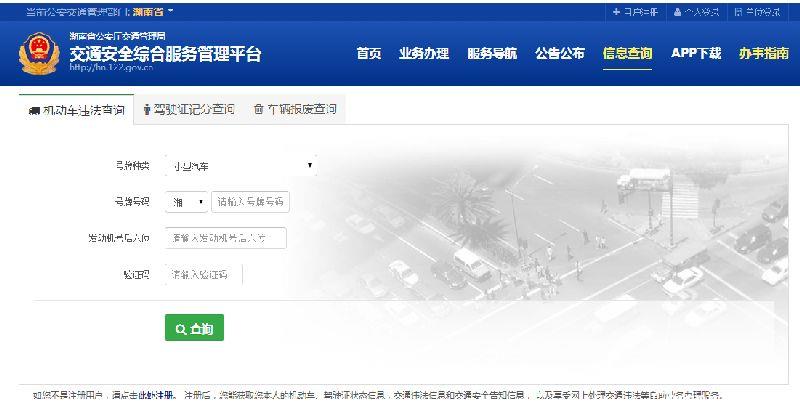Go to the 首页 menu item
The width and height of the screenshot is (800, 412).
point(369,53)
